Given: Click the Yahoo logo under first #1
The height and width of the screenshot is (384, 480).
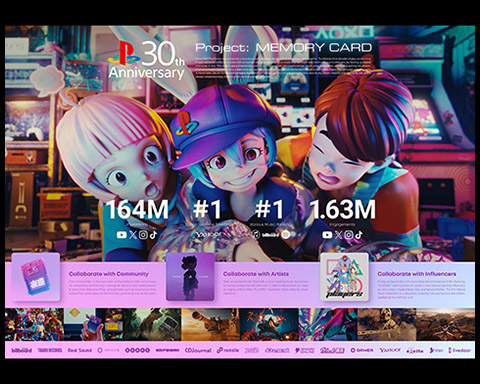Looking at the screenshot, I should (208, 235).
